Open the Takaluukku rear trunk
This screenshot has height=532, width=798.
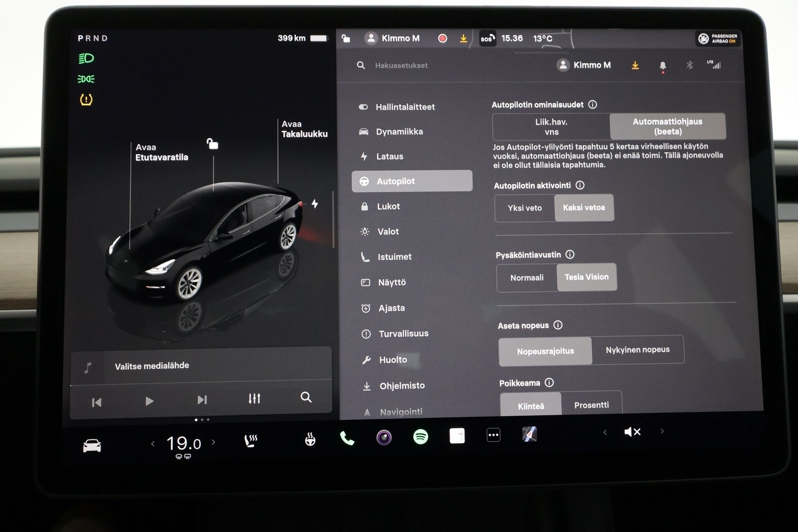pos(304,129)
